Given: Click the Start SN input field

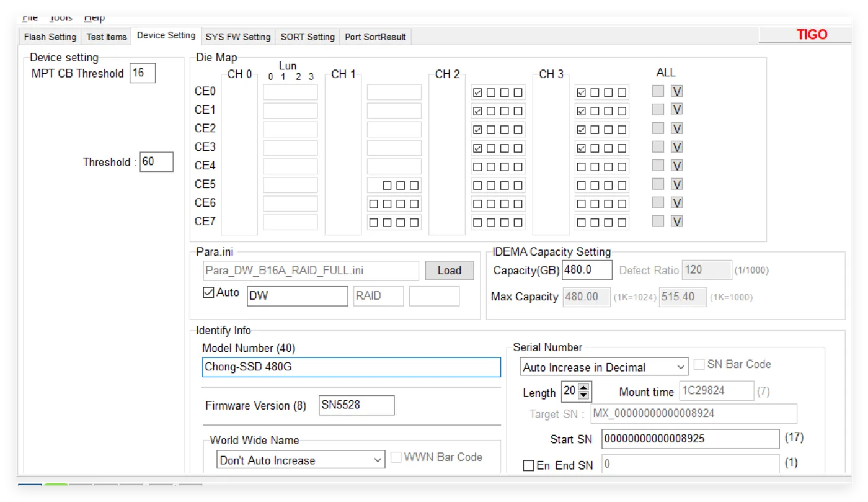Looking at the screenshot, I should (x=690, y=439).
